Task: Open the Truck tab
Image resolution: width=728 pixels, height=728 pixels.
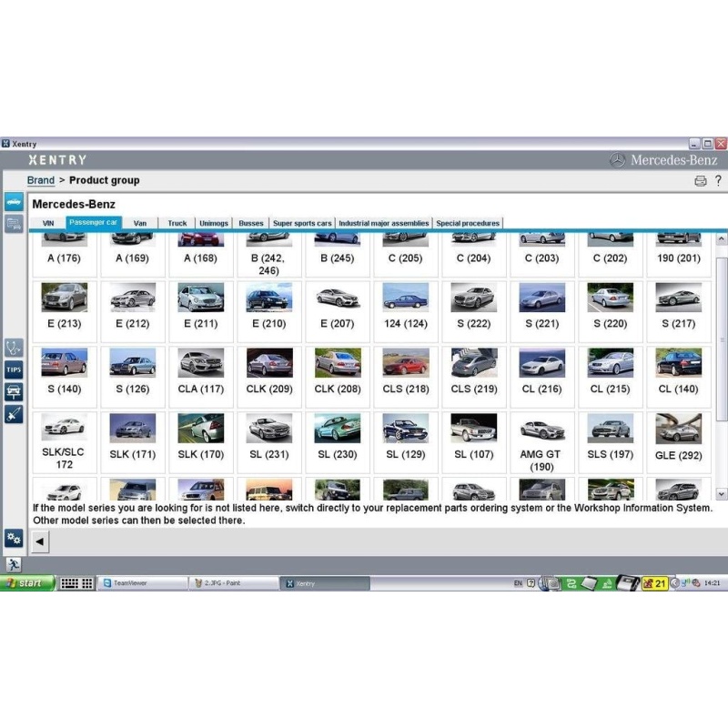Action: [177, 223]
